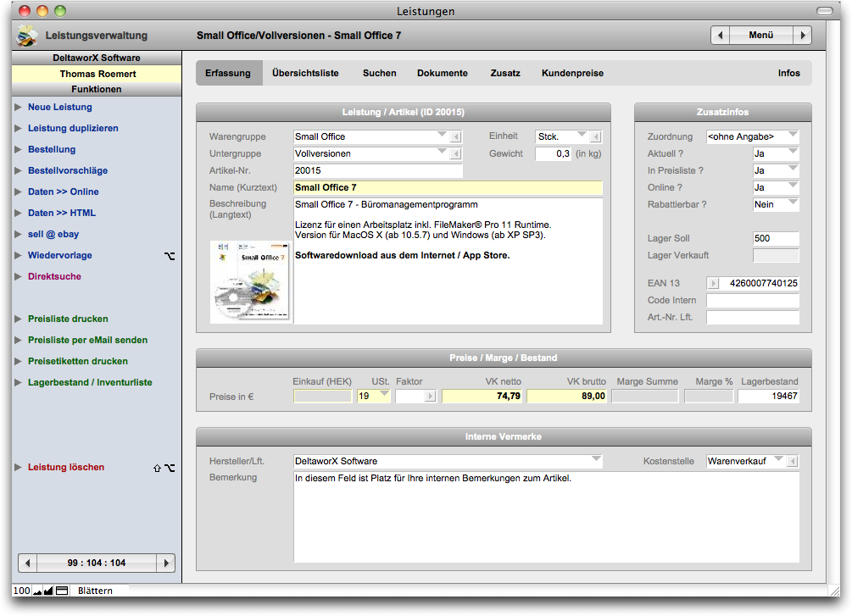Open the Warengruppe dropdown showing Small Office
Viewport: 852px width, 616px height.
(370, 137)
